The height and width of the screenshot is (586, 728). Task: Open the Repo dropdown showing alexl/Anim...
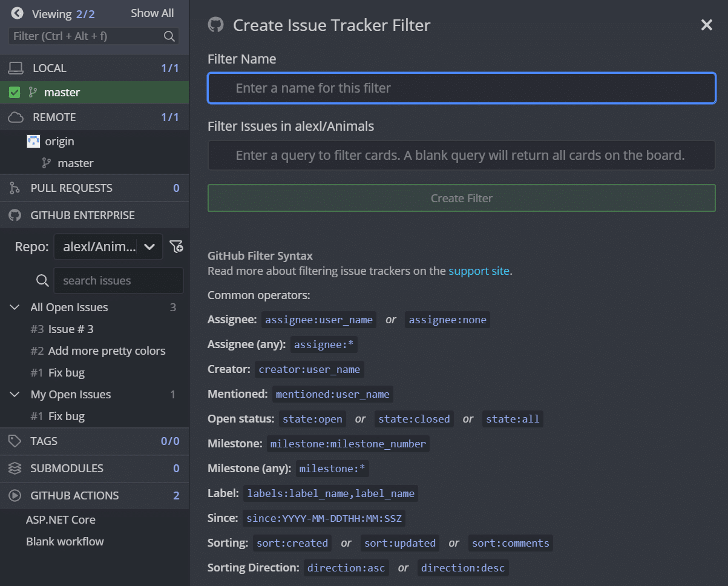(108, 246)
